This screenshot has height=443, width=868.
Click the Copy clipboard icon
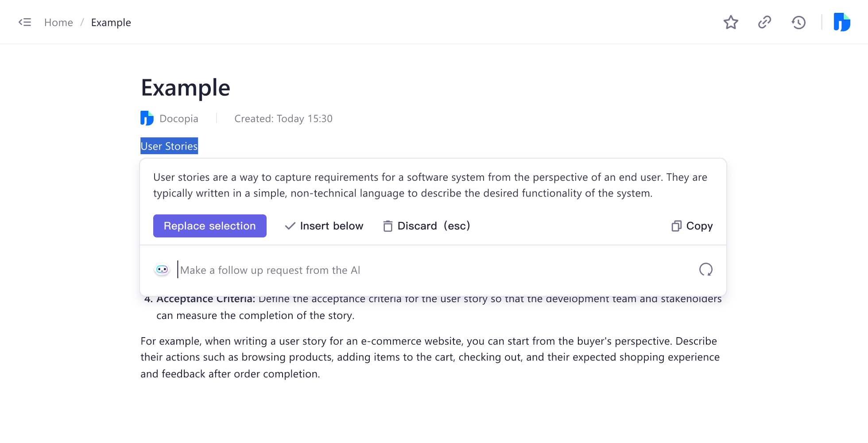tap(676, 226)
